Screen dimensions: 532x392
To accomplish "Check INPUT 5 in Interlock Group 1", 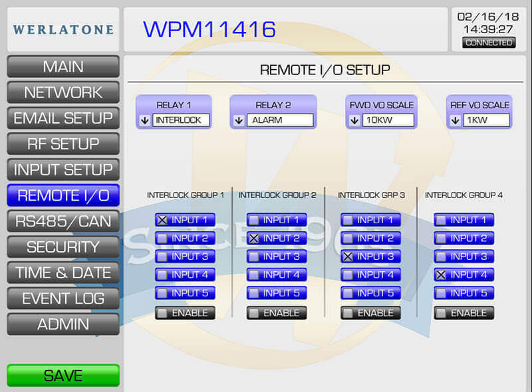I will [162, 293].
